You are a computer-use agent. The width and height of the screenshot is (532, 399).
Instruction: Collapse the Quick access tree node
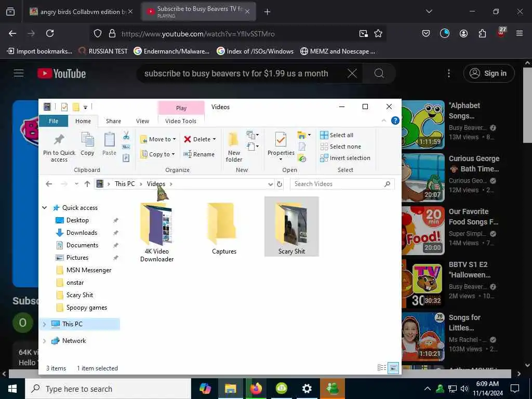(x=45, y=208)
